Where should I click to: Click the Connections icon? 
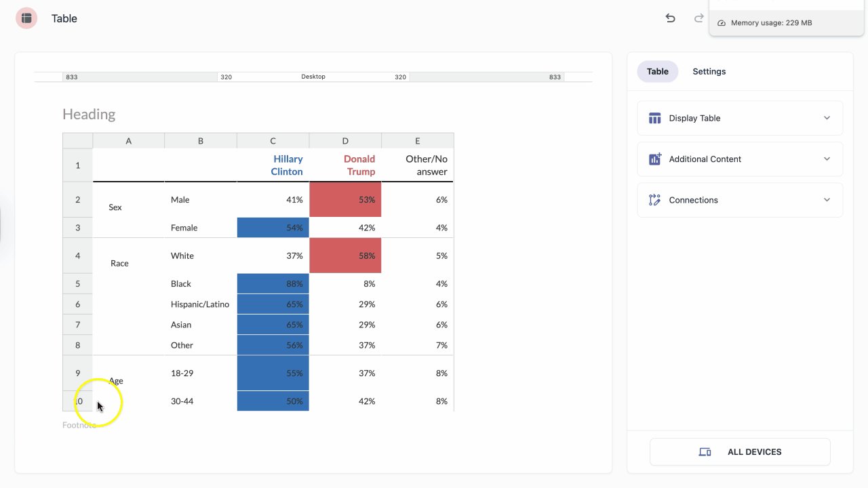654,200
